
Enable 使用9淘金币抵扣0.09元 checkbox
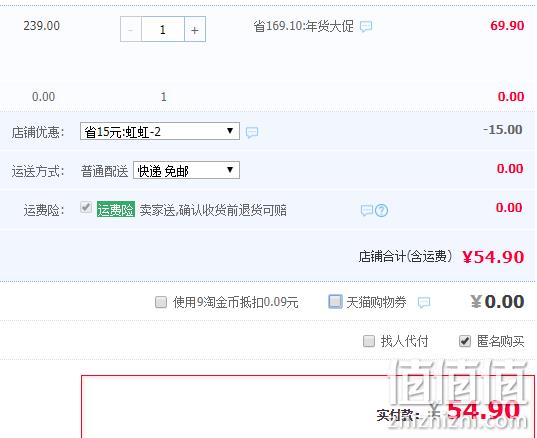161,302
